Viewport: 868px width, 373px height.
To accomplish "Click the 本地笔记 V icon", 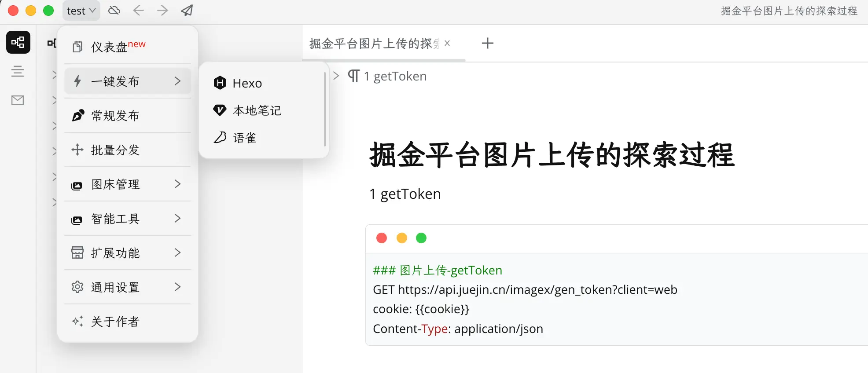I will pos(220,110).
